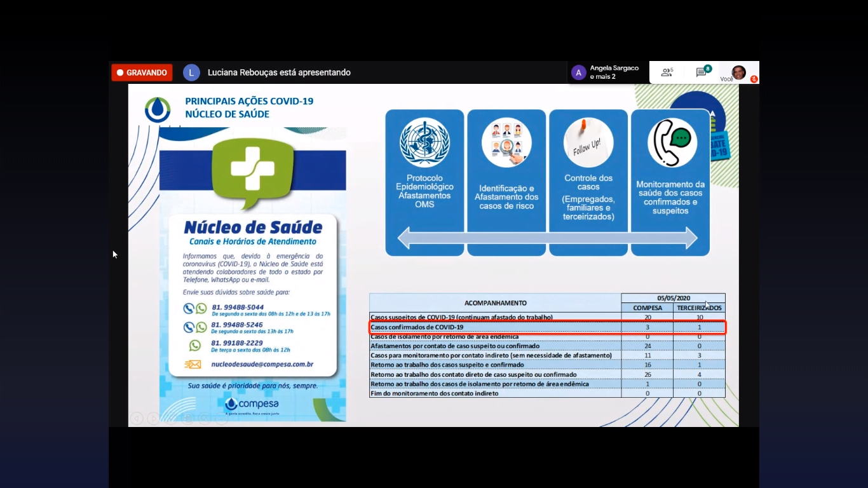Click your own 'Você' video thumbnail

[738, 72]
